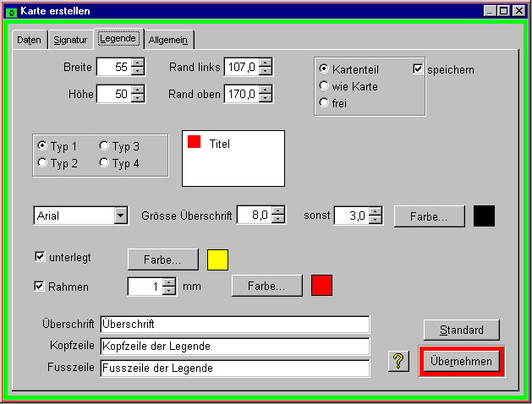Decrease the Höhe value with down arrow
Viewport: 532px width, 404px height.
[139, 99]
